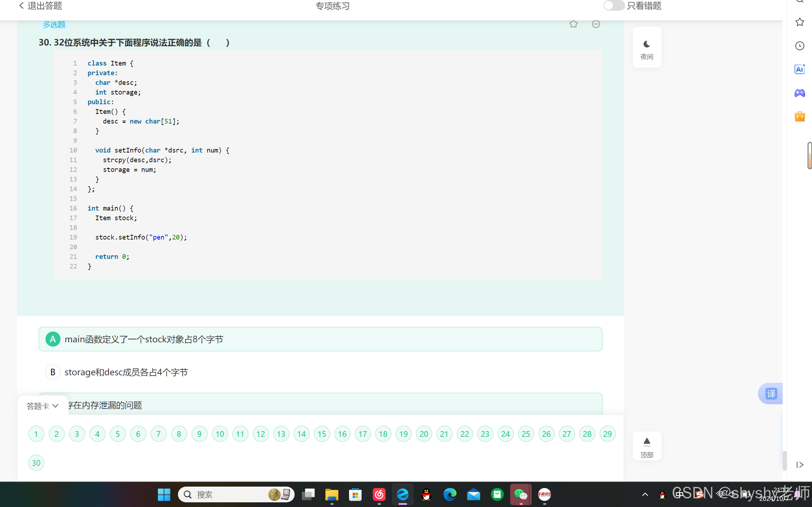
Task: Open the browser AI assistant sidebar icon
Action: (799, 69)
